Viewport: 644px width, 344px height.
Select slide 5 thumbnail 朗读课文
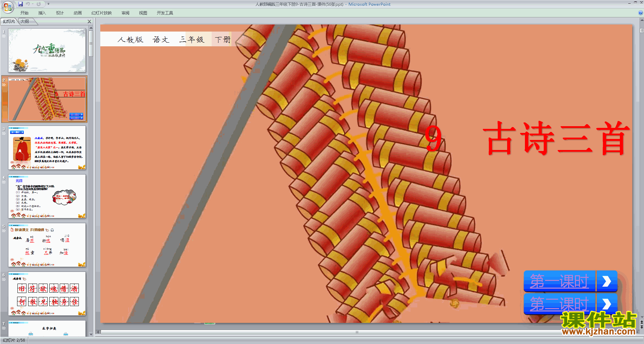click(47, 245)
